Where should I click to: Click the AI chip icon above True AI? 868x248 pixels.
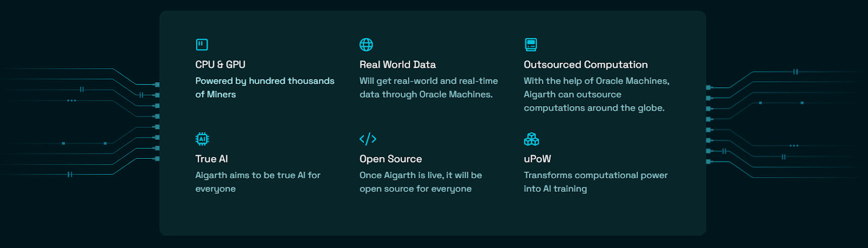tap(202, 139)
